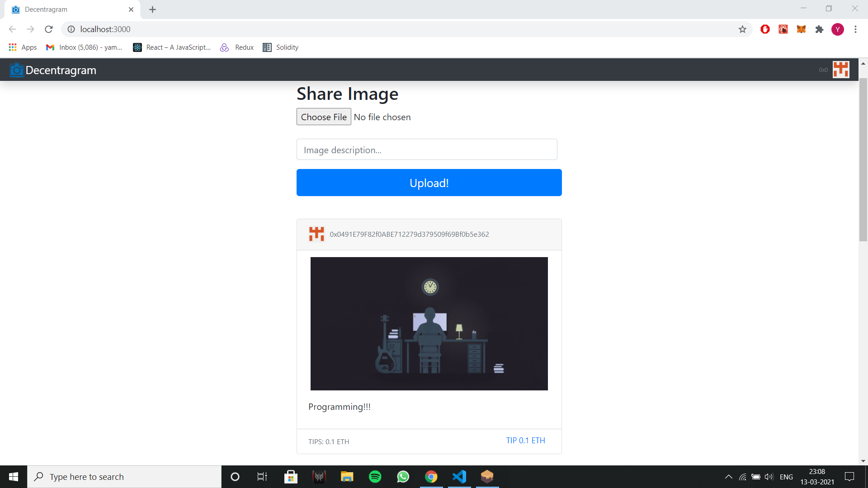Click the Upload! button
Screen dimensions: 868x488
point(429,183)
